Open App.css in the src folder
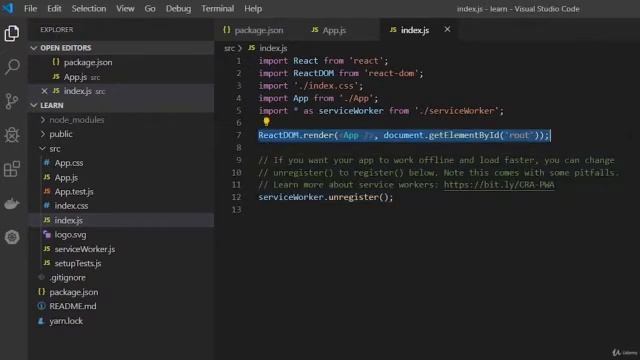The height and width of the screenshot is (360, 640). coord(69,163)
